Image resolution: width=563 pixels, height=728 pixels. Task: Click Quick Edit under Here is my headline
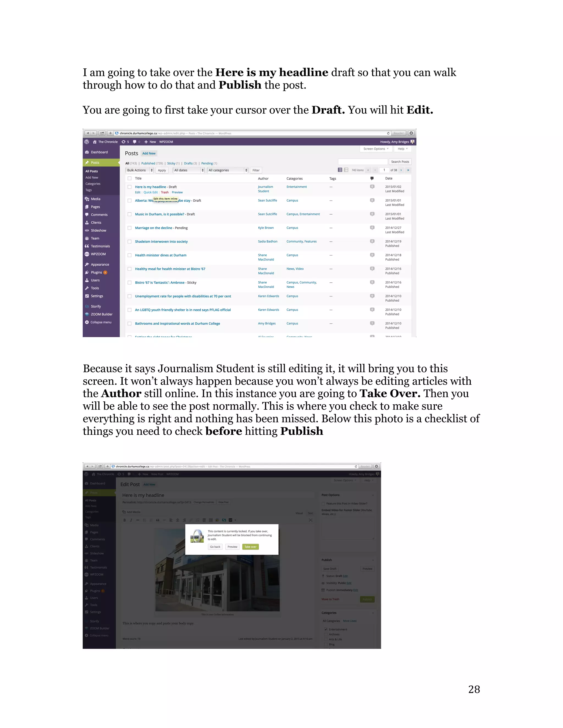[x=150, y=192]
